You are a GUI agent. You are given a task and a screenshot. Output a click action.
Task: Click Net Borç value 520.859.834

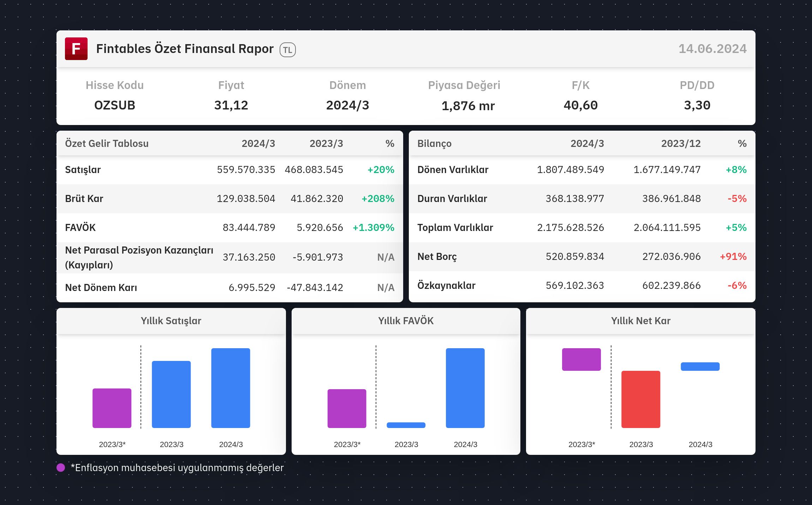575,257
